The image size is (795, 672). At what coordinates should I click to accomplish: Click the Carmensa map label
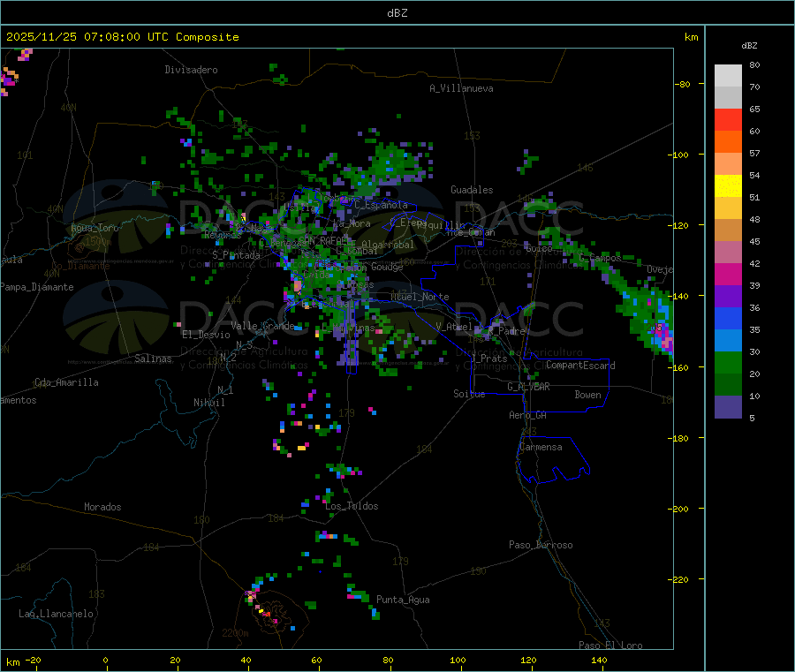541,447
